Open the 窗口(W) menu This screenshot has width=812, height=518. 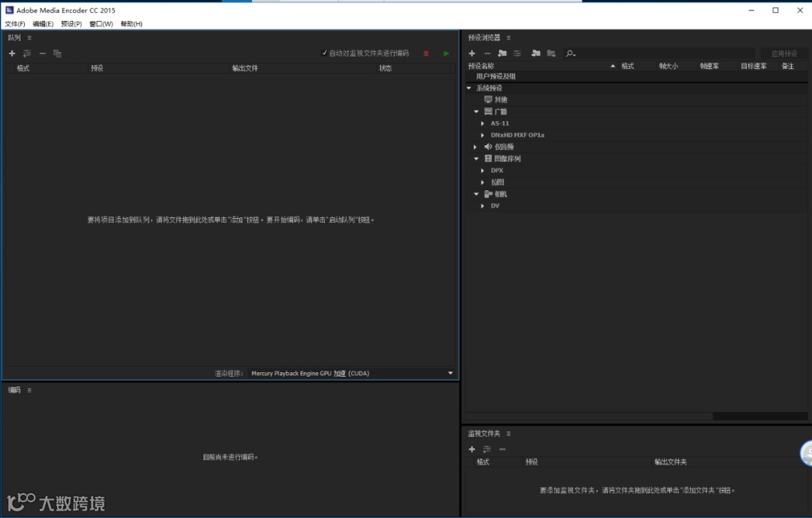(x=101, y=24)
